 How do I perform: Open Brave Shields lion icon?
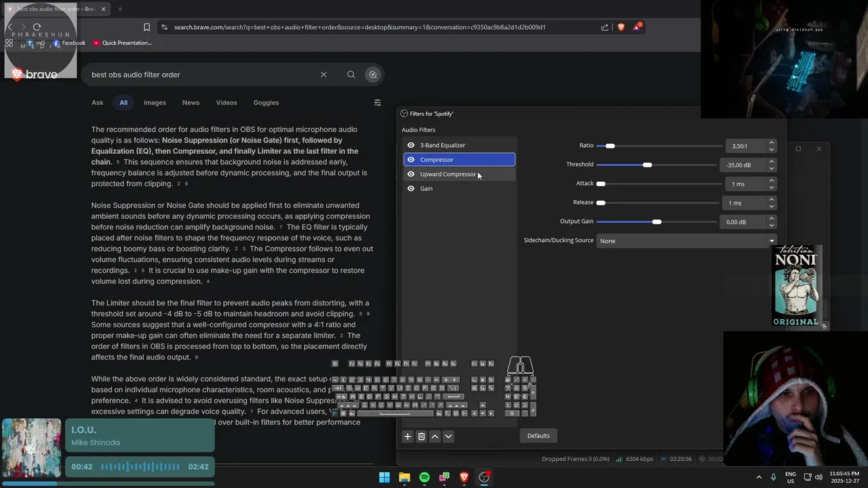tap(621, 27)
